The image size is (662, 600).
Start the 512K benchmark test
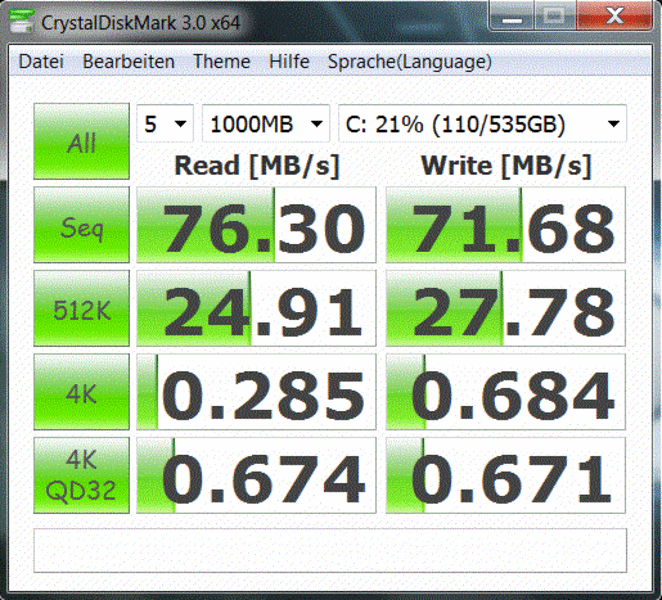[x=81, y=309]
